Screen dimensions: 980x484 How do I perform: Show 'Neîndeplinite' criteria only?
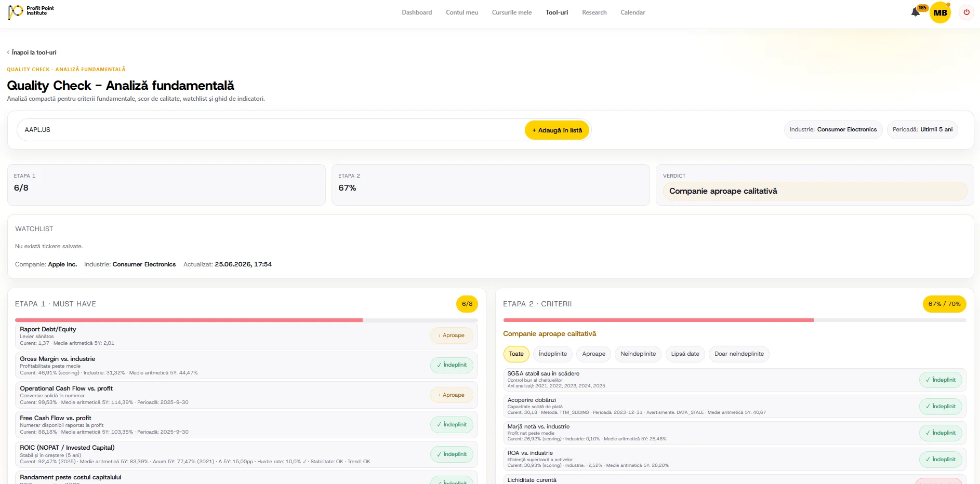[x=638, y=354]
